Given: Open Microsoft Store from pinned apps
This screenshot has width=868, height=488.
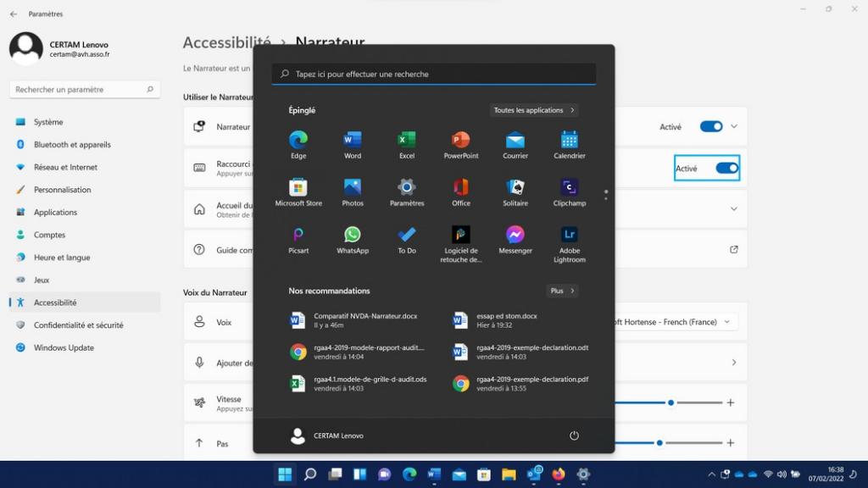Looking at the screenshot, I should (298, 192).
